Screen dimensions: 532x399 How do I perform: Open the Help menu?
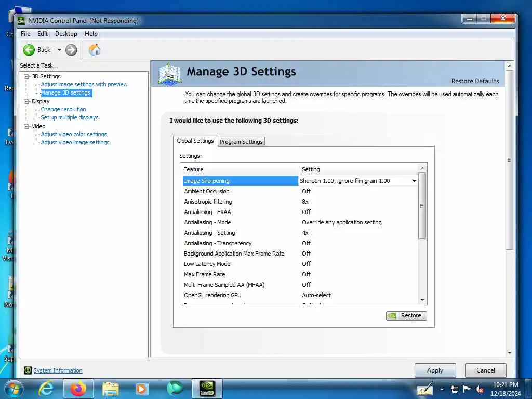[x=91, y=34]
